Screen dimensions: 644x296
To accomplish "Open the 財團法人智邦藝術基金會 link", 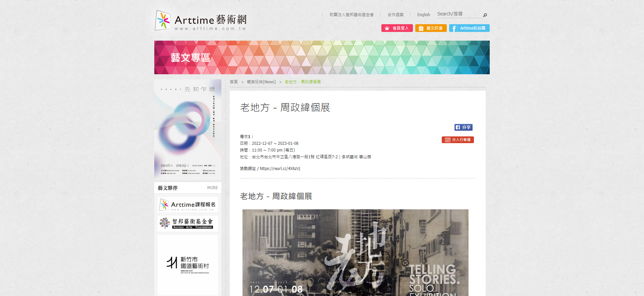I will point(351,15).
